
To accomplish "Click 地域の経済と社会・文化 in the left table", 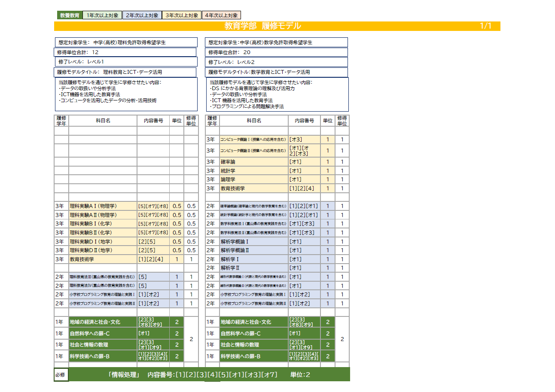I will click(x=103, y=322).
